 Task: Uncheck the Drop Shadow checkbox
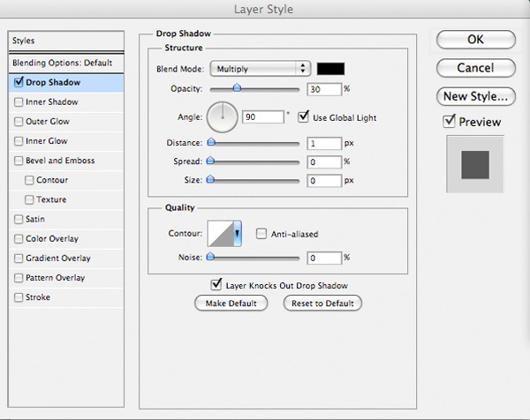click(x=19, y=82)
